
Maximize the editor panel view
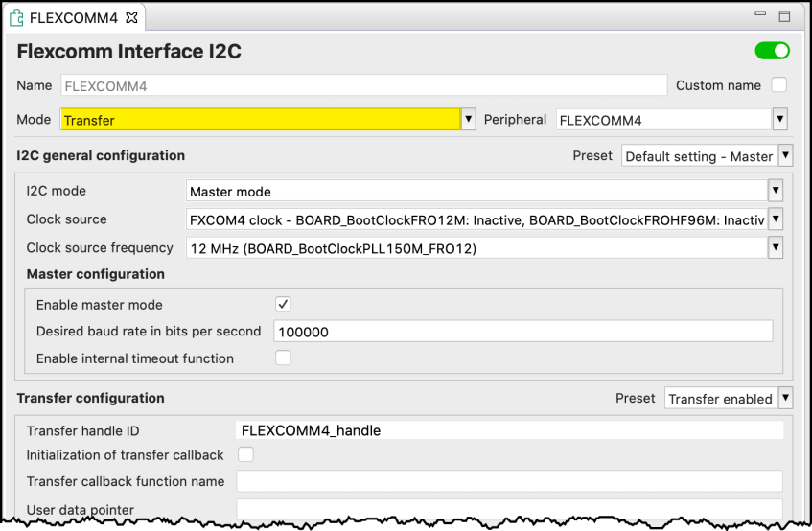click(784, 17)
